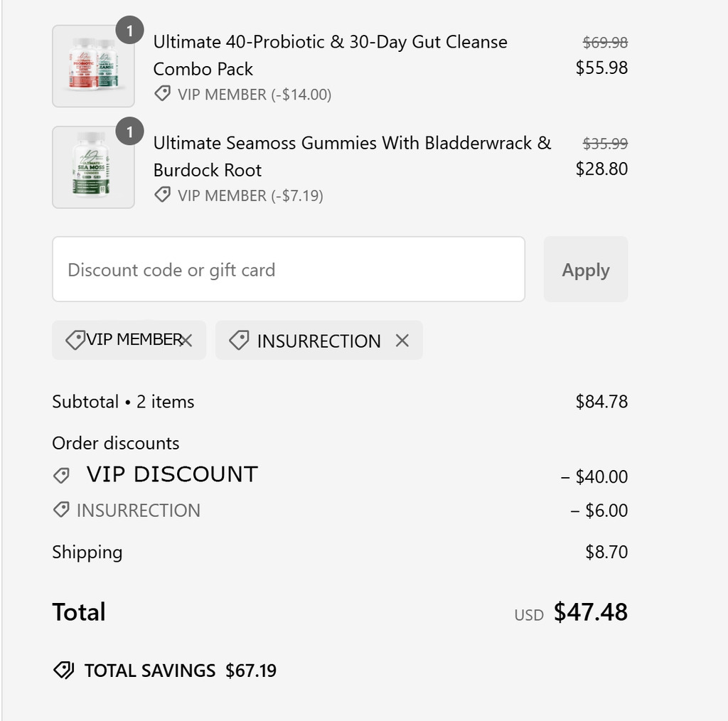
Task: Click tag icon under Gut Cleanse Combo Pack
Action: [x=163, y=94]
